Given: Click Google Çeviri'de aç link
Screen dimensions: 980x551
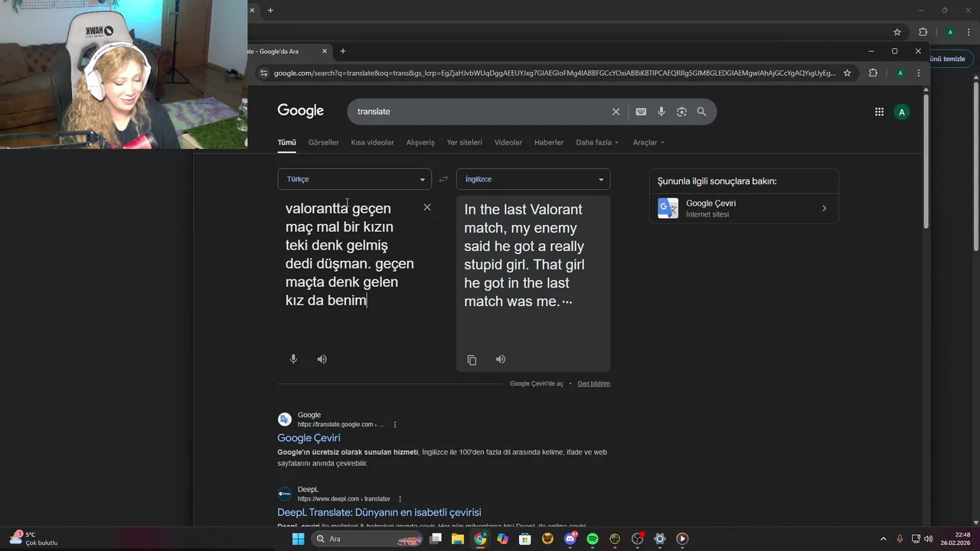Looking at the screenshot, I should coord(536,383).
